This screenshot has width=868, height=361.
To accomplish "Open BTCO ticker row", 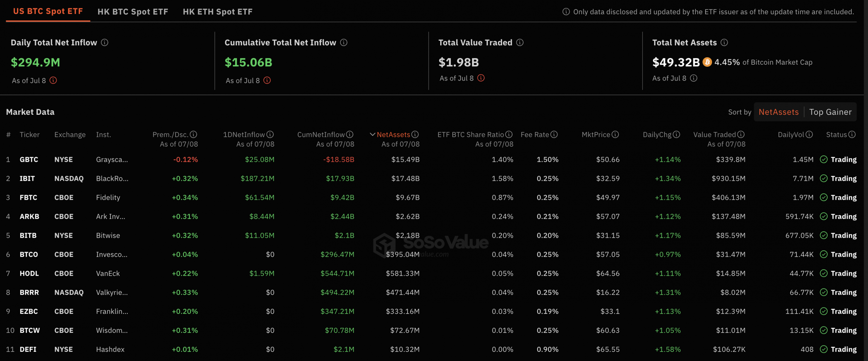I will click(x=431, y=254).
